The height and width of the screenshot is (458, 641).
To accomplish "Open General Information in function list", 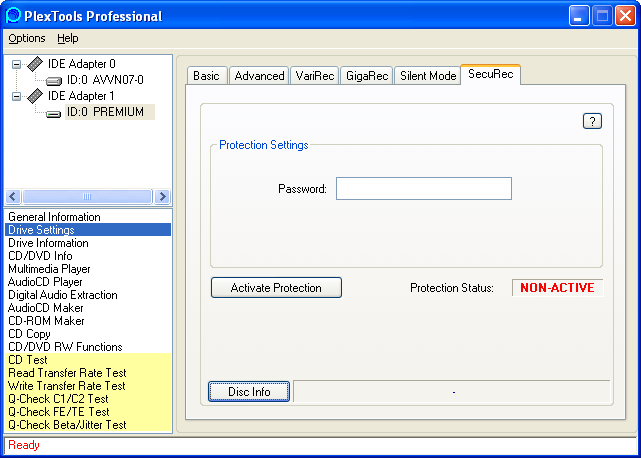I will (88, 217).
